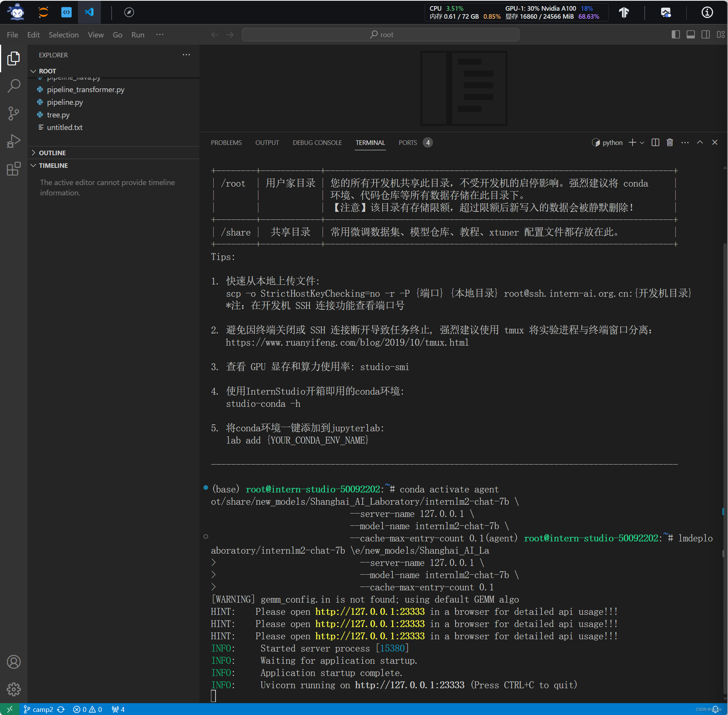Open remote window button in status bar
Image resolution: width=728 pixels, height=715 pixels.
point(9,710)
